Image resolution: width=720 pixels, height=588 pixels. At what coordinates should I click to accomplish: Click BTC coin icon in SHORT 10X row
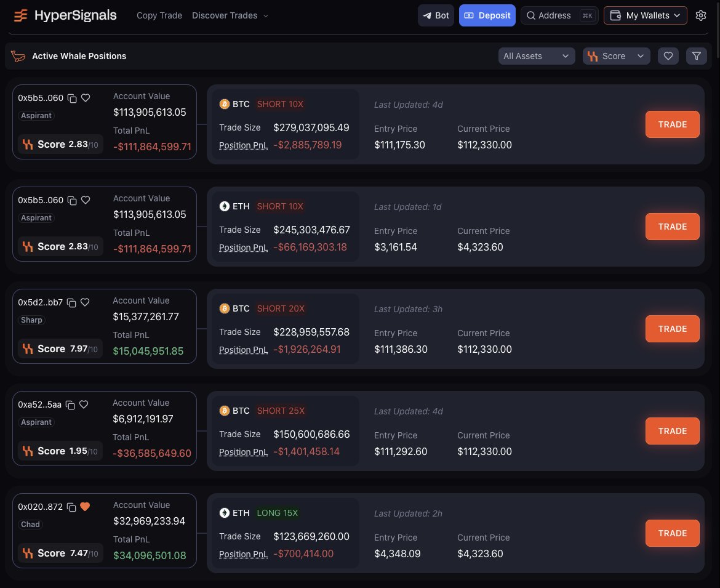click(225, 104)
